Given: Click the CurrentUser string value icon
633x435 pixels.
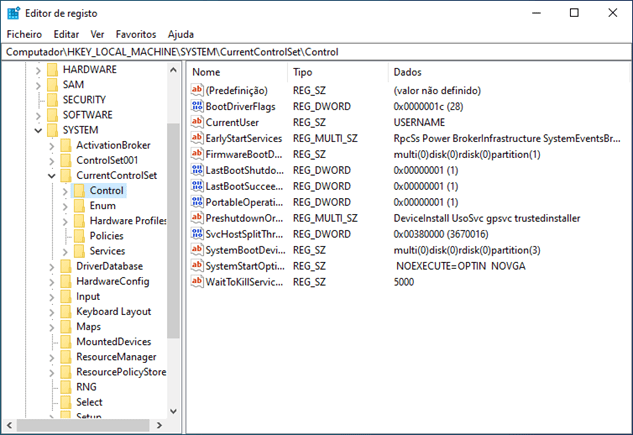Looking at the screenshot, I should (197, 122).
